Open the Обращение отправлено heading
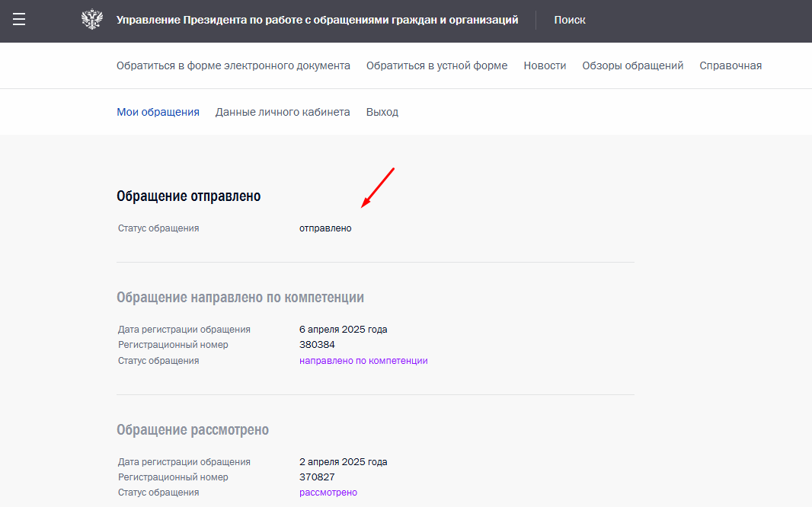 [188, 196]
